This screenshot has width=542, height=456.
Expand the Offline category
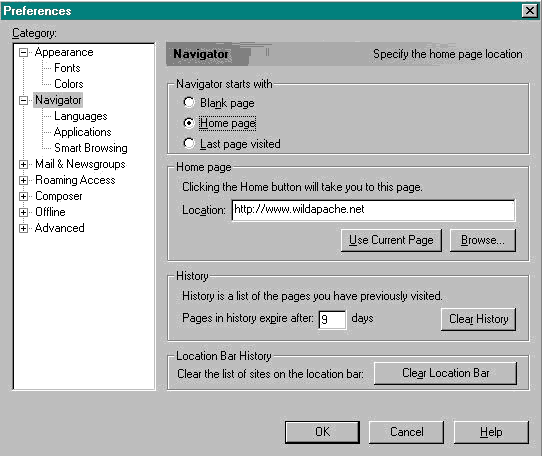click(24, 212)
